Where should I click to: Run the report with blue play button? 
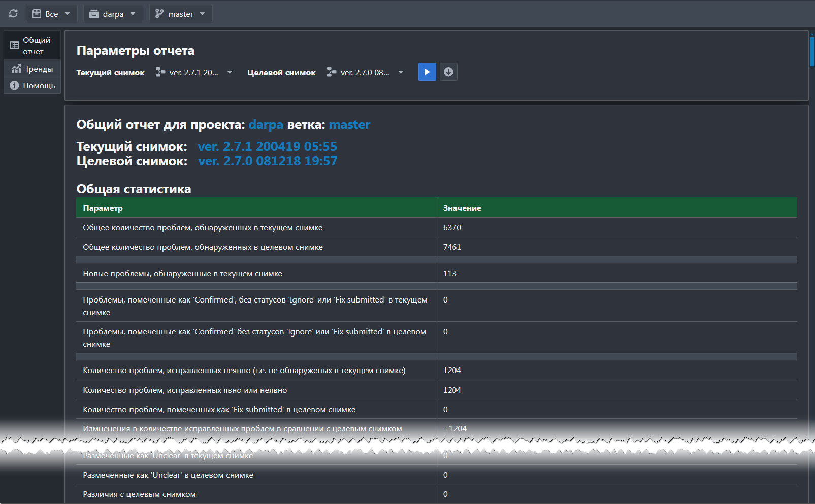pos(427,72)
